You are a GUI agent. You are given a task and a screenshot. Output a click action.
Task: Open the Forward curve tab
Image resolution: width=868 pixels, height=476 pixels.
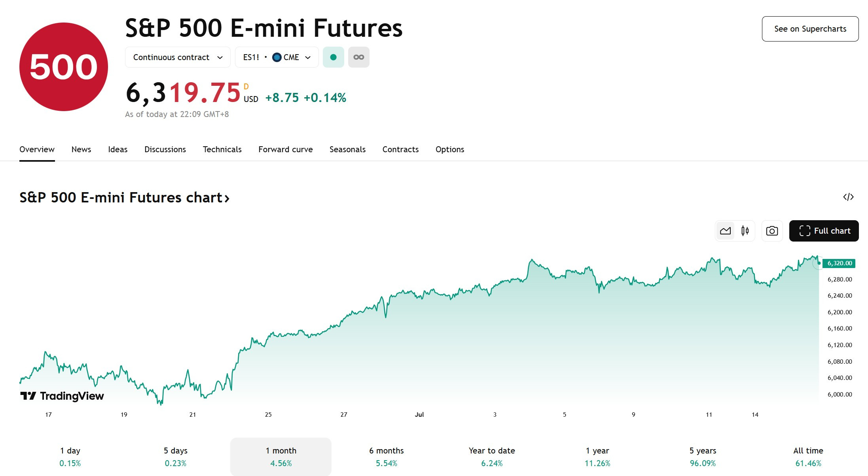(286, 149)
